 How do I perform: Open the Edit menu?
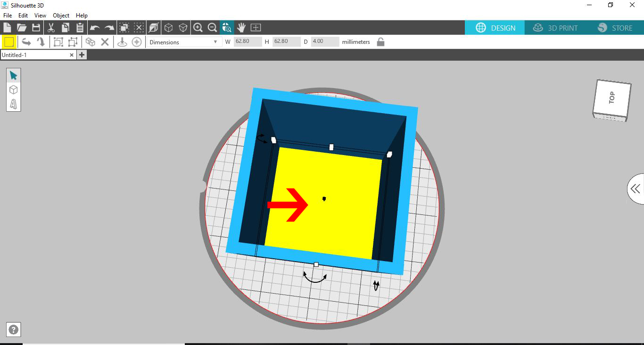point(23,16)
